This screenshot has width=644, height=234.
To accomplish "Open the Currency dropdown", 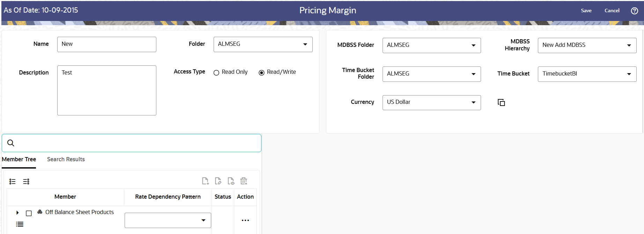I will coord(431,102).
